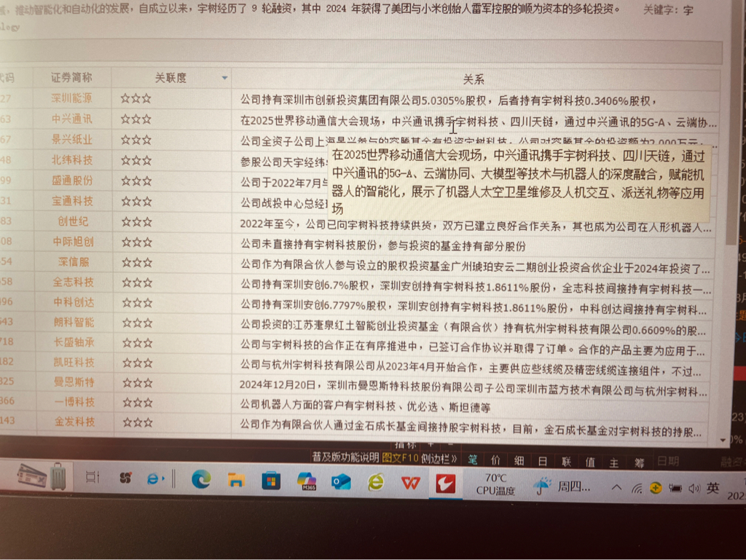
Task: Open the 普及版功能说明 link
Action: [x=345, y=457]
